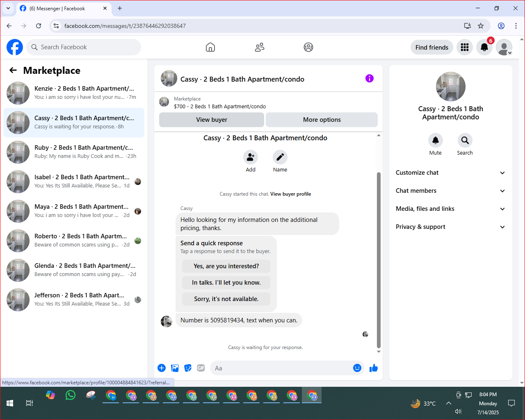Open the Windows notification center

click(511, 403)
